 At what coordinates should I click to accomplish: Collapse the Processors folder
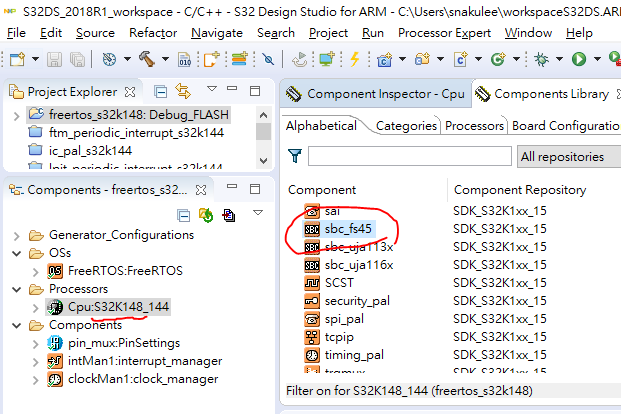pos(17,289)
